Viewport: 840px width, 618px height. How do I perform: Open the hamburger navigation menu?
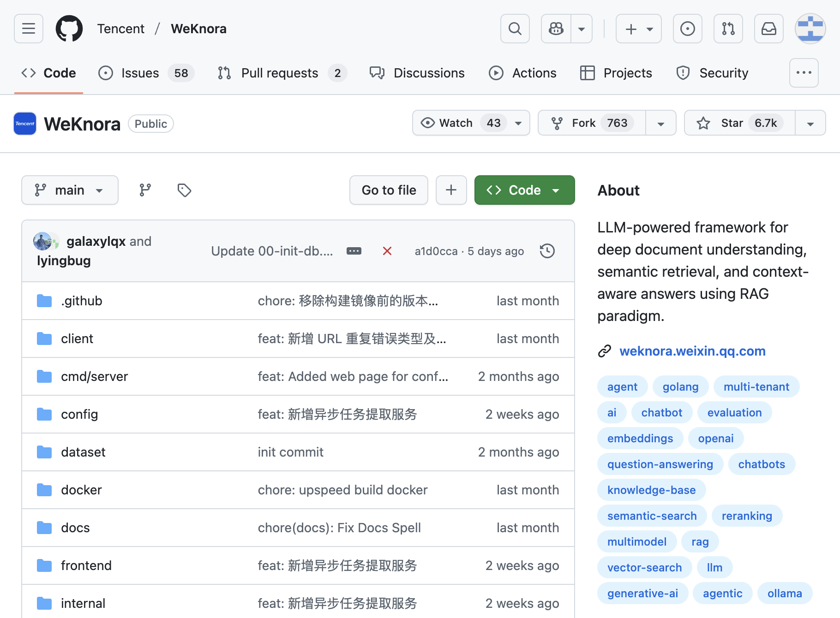click(x=29, y=29)
